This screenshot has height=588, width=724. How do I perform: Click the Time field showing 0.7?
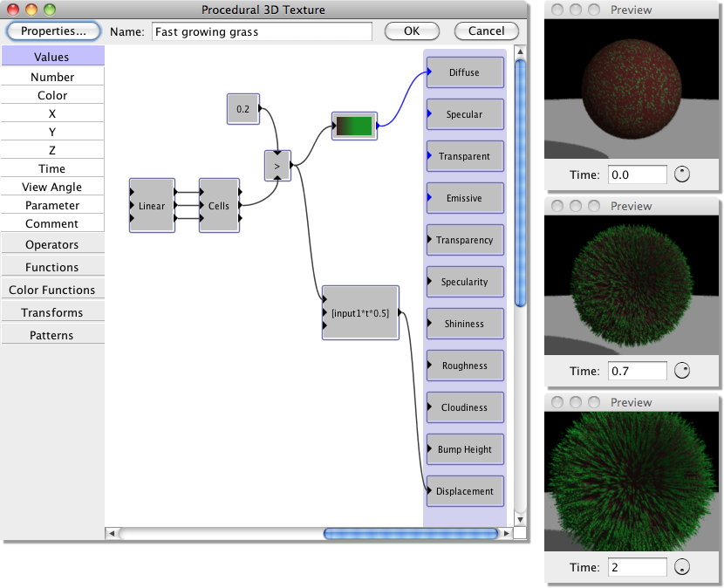(637, 371)
